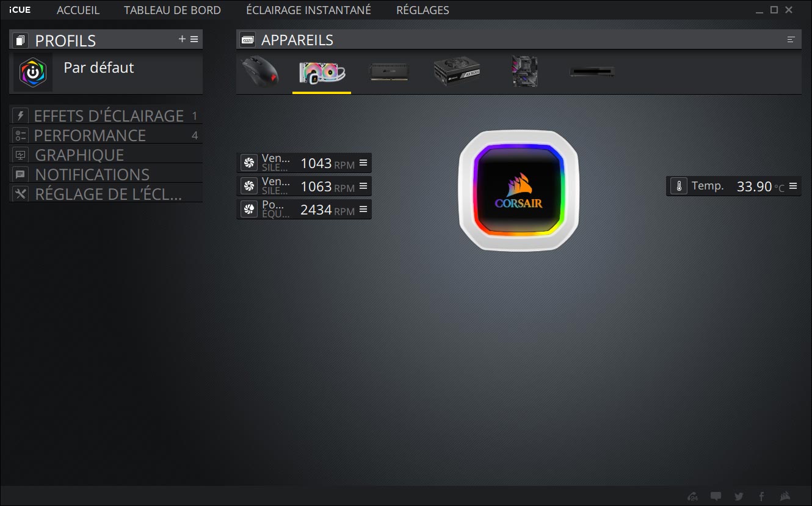
Task: Click the 33.90 °C temperature value
Action: (761, 187)
